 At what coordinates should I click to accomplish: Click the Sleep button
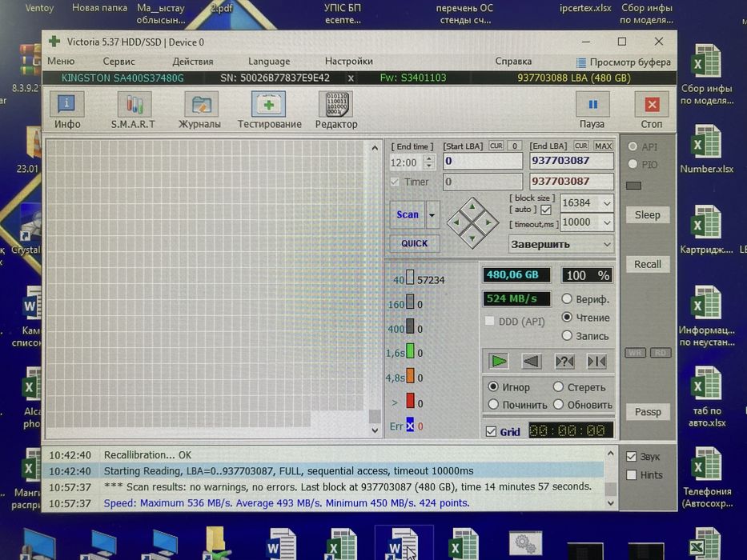tap(648, 214)
